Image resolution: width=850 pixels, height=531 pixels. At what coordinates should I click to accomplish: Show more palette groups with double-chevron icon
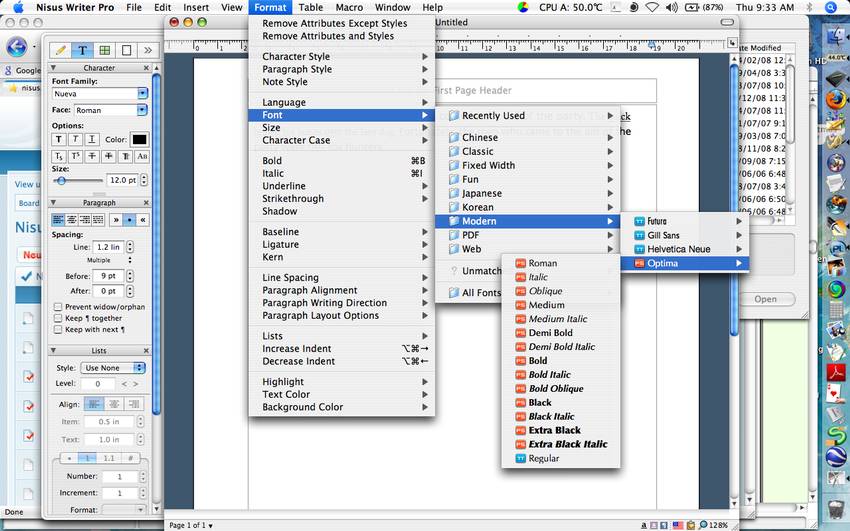click(147, 50)
